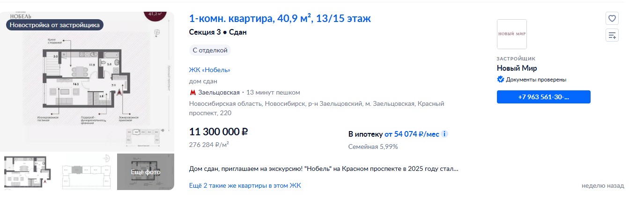Show the phone number +7 963 561-30
Viewport: 644px width, 198px height.
(x=544, y=97)
